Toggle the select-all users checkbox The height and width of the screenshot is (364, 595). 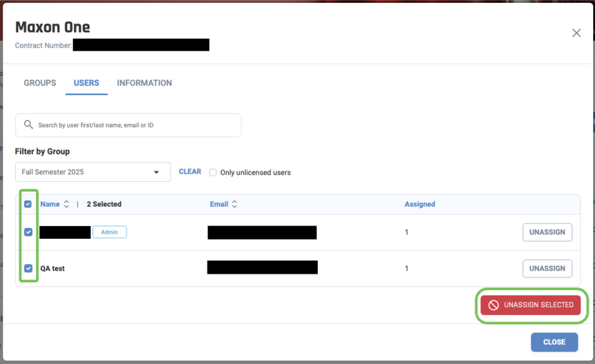click(28, 204)
